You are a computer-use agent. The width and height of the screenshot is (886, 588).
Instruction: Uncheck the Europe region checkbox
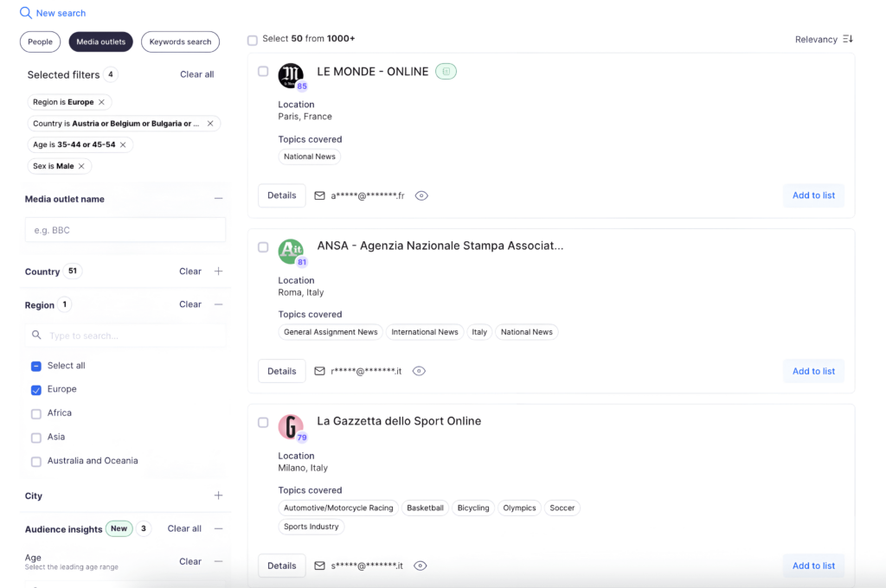tap(36, 390)
